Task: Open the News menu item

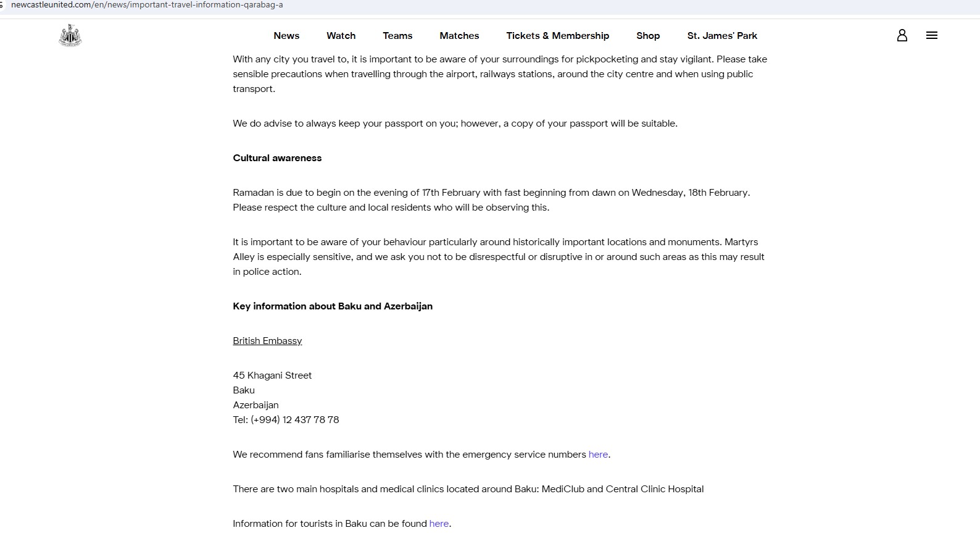Action: tap(286, 36)
